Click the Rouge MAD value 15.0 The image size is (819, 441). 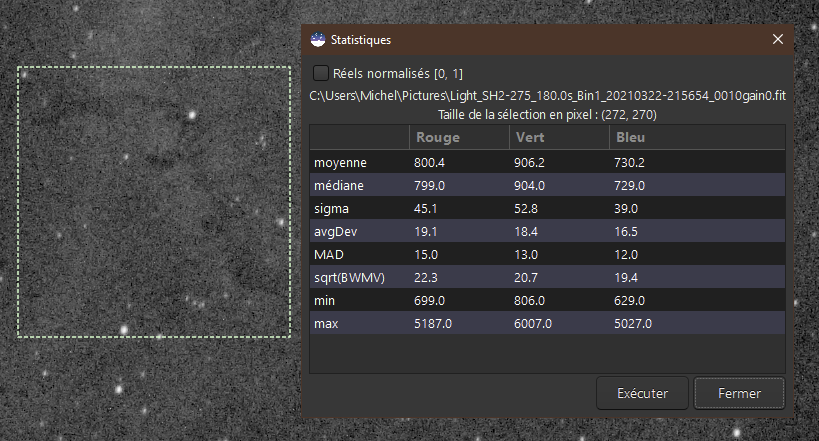click(x=426, y=254)
